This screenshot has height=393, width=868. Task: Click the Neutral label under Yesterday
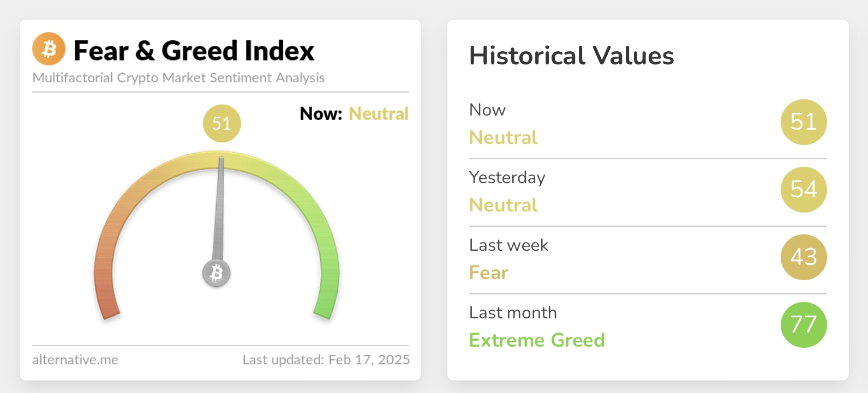click(x=504, y=205)
